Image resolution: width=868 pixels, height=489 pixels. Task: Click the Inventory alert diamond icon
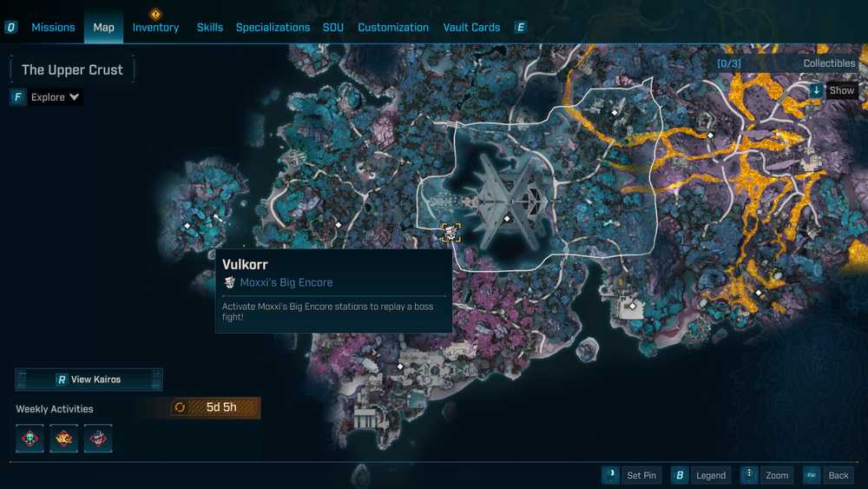pos(155,14)
